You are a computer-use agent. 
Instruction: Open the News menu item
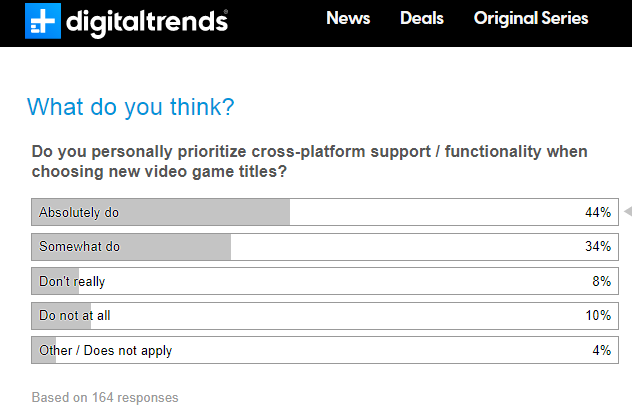click(348, 18)
